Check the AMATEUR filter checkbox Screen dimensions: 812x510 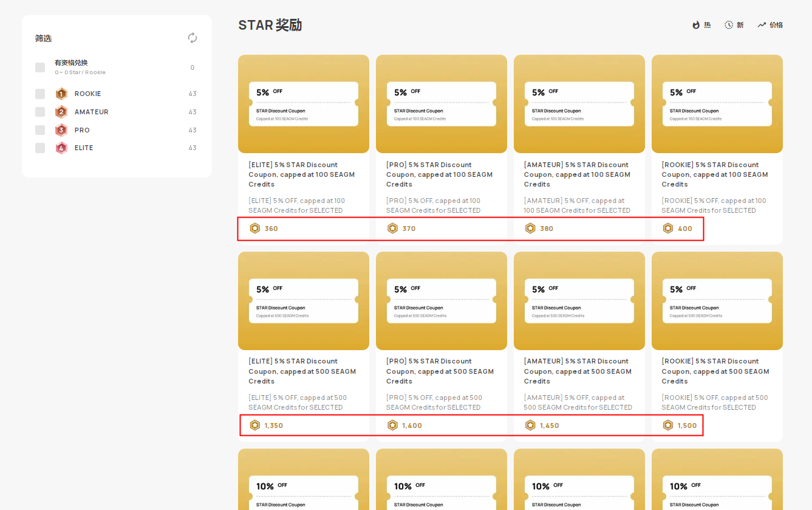(x=40, y=112)
